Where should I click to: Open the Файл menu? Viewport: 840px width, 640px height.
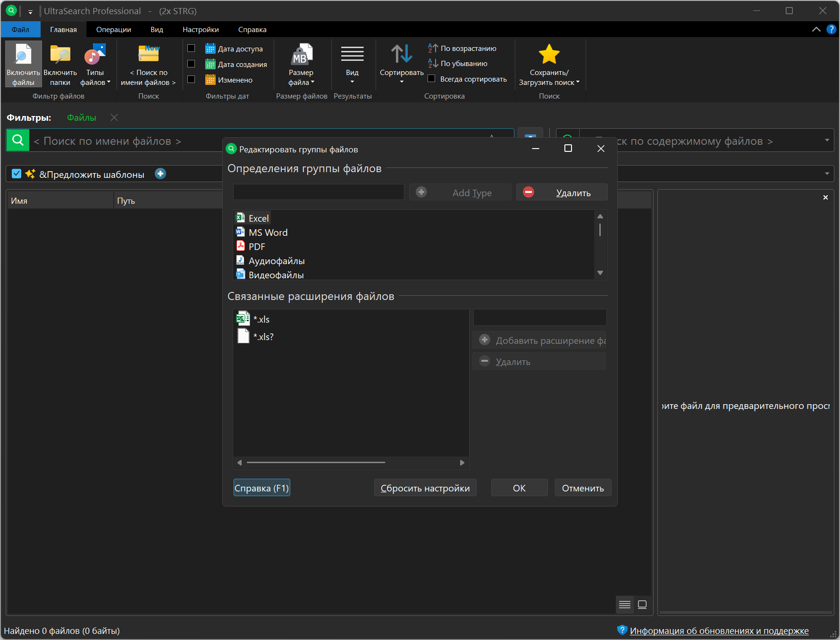(20, 29)
